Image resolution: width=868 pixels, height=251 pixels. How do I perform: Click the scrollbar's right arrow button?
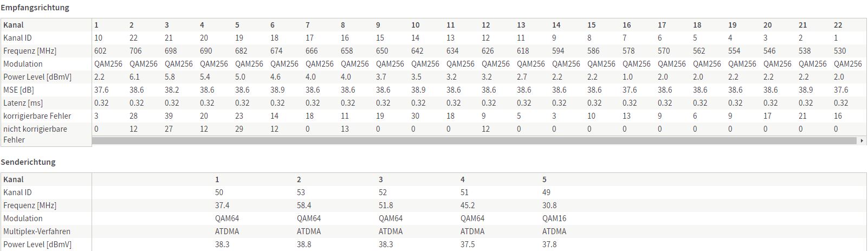point(861,140)
